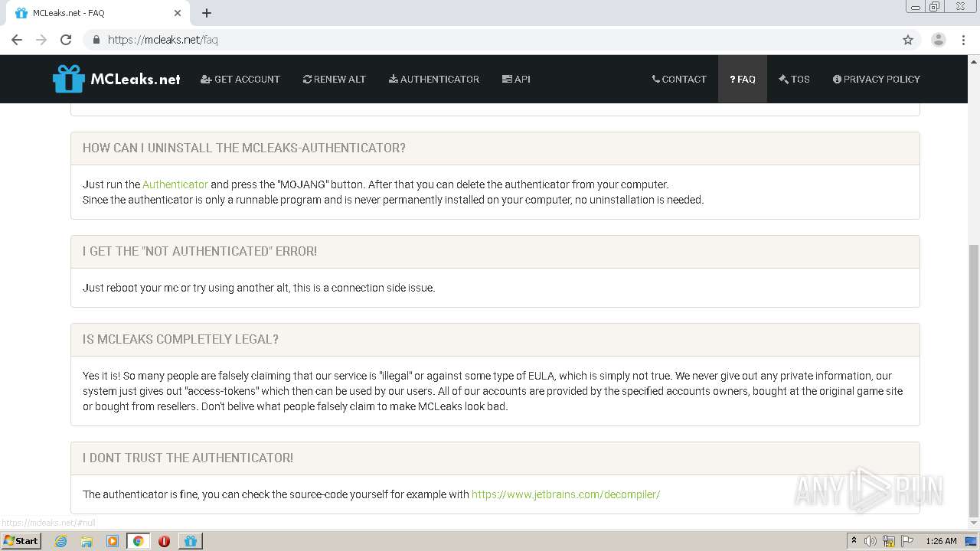Click the 'I GET THE "NOT AUTHENTICATED" ERROR!' heading
Screen dimensions: 980x551
(200, 251)
